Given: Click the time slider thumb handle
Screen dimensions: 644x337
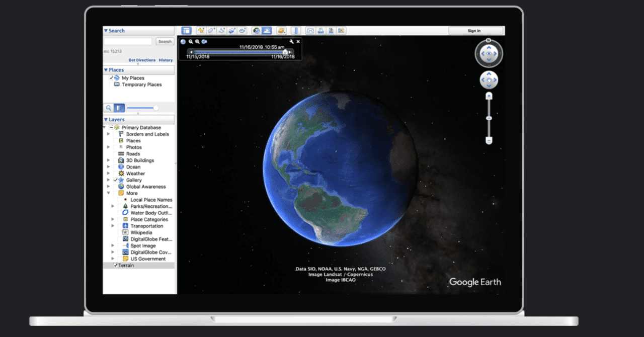Looking at the screenshot, I should tap(285, 51).
